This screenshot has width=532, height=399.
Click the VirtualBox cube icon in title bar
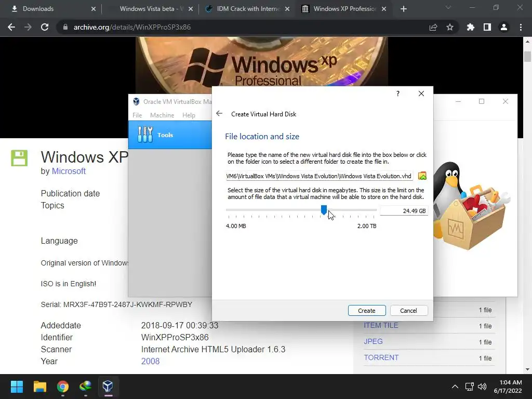[x=136, y=101]
